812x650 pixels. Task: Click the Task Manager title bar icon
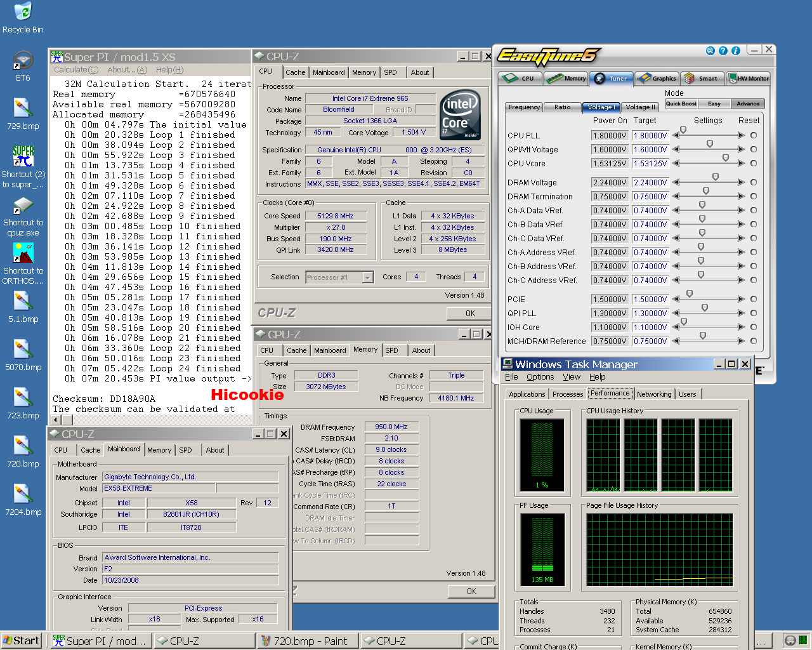(x=507, y=364)
